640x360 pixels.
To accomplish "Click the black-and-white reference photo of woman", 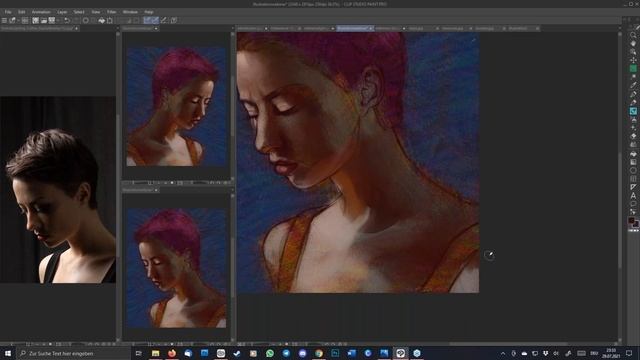I will [x=58, y=190].
